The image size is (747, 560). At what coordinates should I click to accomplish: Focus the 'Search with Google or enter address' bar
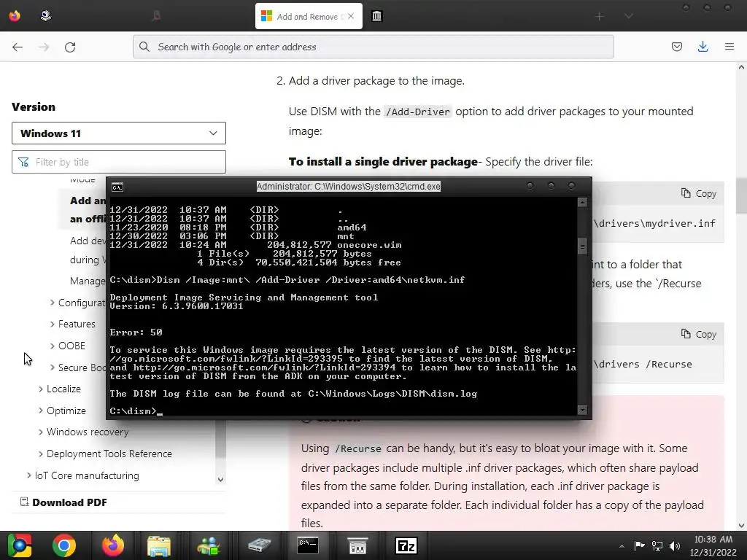(373, 47)
